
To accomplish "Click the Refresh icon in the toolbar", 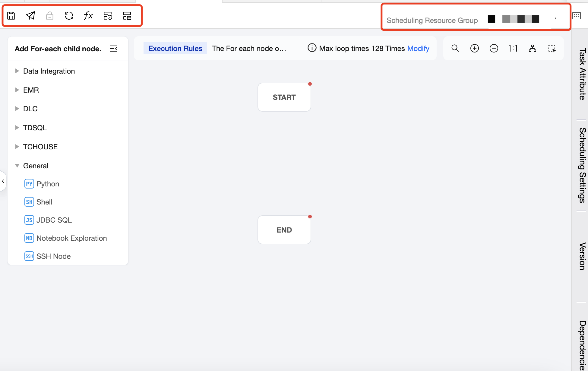I will pos(69,16).
